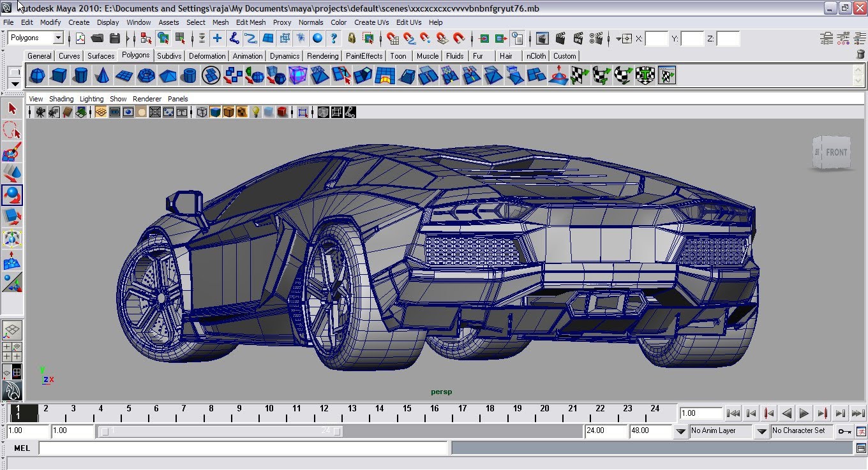Create a polygon cube from shelf
This screenshot has height=470, width=868.
pyautogui.click(x=59, y=76)
